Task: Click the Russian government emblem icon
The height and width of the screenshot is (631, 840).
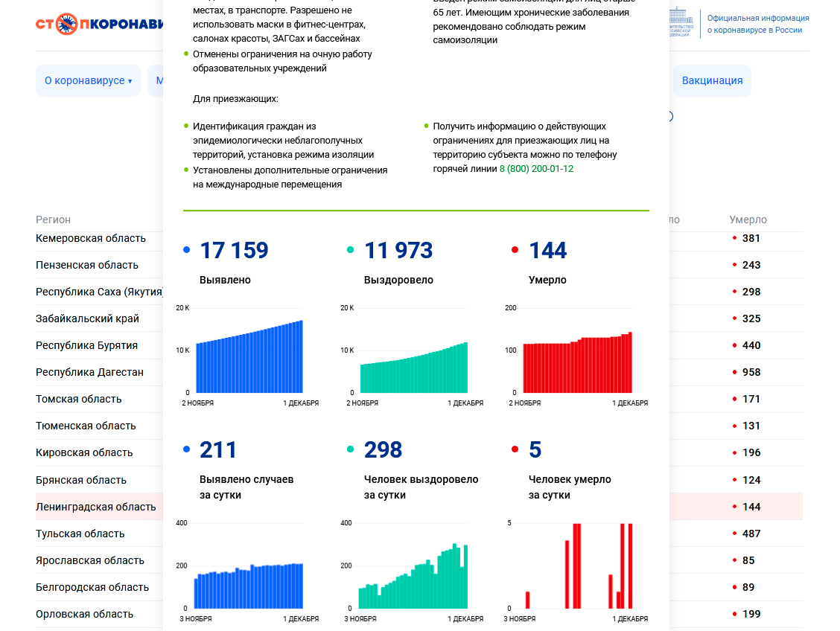Action: pyautogui.click(x=680, y=22)
